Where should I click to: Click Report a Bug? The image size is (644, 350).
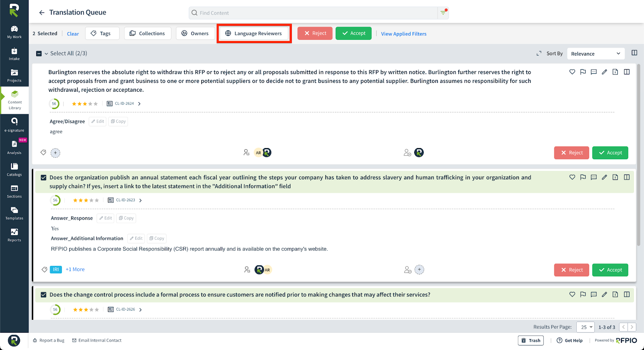point(48,340)
